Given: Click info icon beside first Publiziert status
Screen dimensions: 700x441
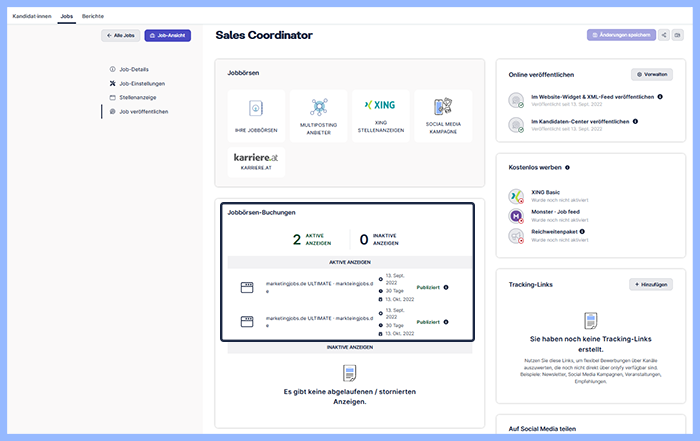Looking at the screenshot, I should pos(446,287).
